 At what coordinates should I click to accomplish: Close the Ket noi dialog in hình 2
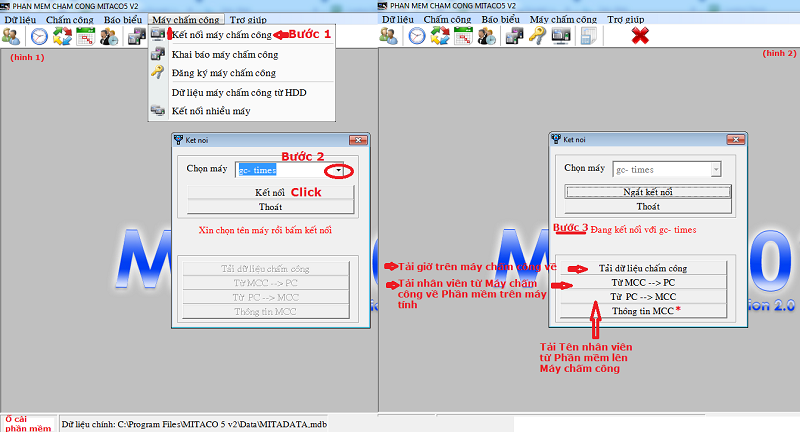point(735,139)
